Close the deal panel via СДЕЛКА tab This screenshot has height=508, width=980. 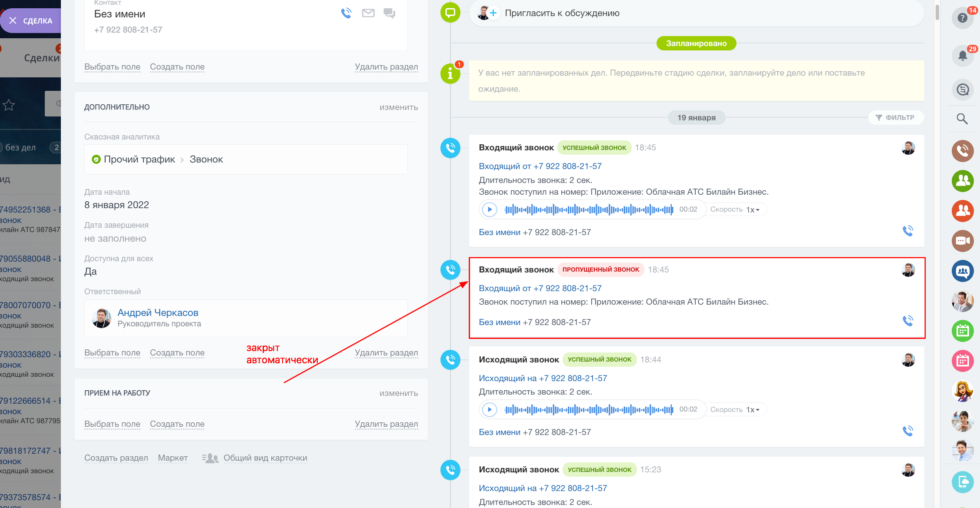[13, 20]
